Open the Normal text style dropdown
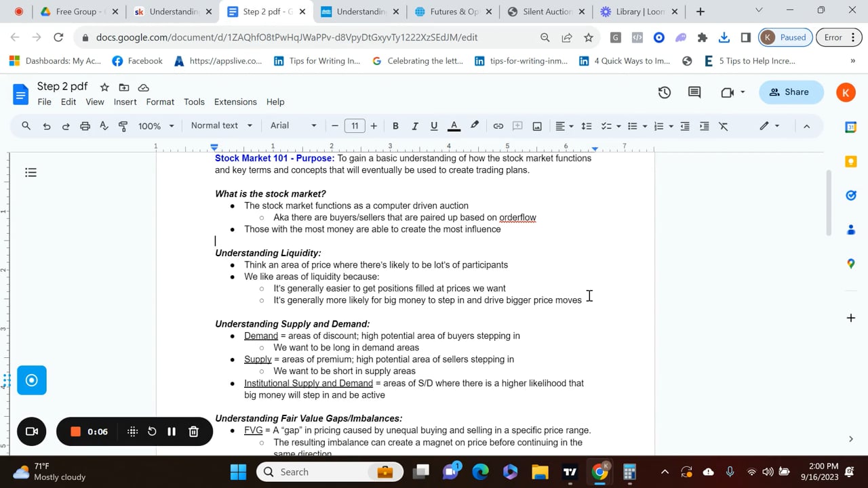This screenshot has width=868, height=488. coord(220,125)
